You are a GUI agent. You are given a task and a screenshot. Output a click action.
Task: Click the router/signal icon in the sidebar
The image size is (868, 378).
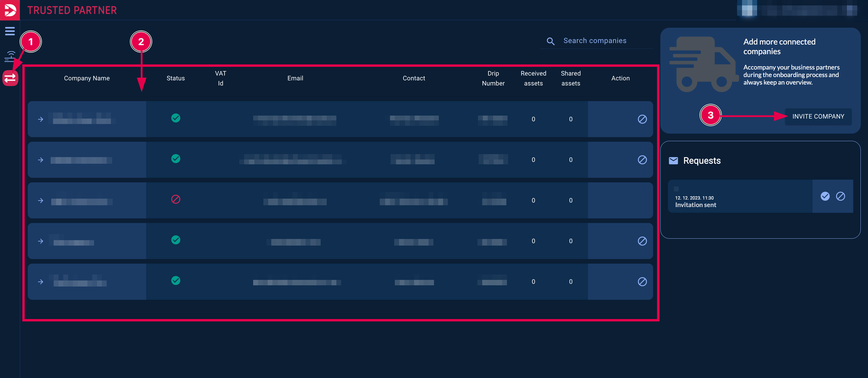click(9, 56)
